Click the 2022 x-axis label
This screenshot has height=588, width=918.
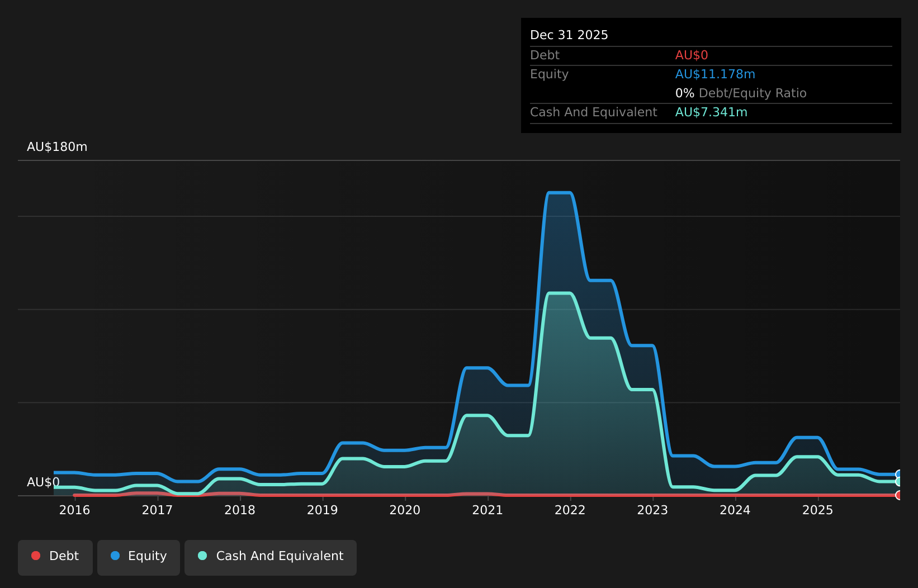[570, 510]
